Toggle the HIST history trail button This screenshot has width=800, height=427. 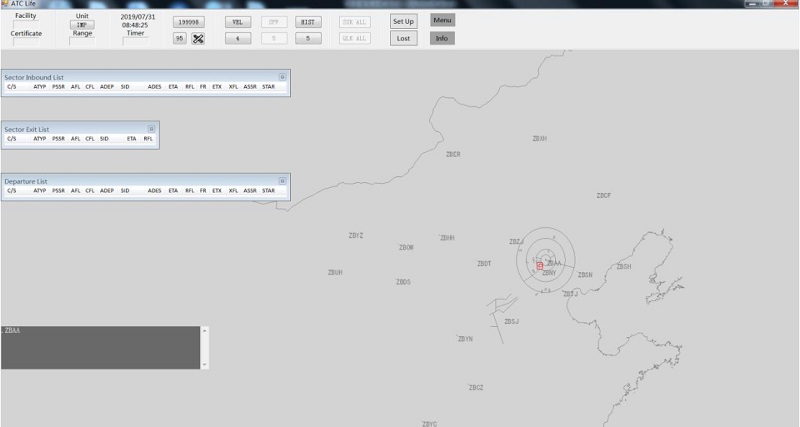[x=308, y=21]
